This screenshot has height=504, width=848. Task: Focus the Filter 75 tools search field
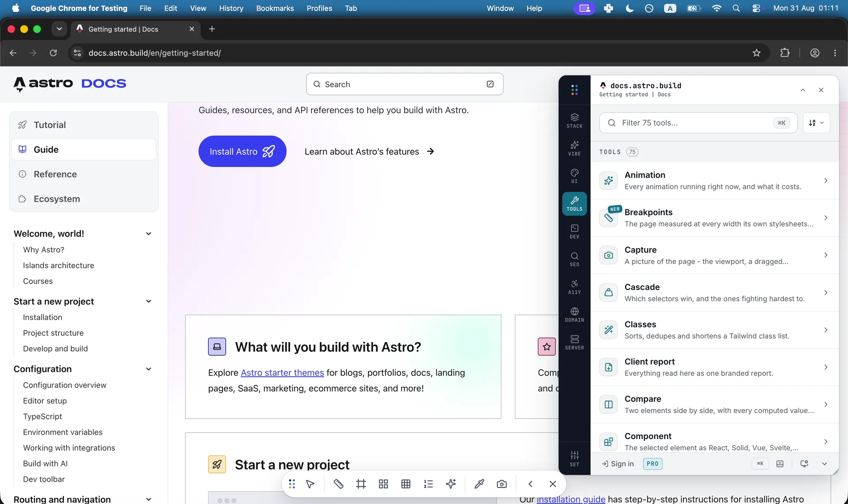click(698, 123)
